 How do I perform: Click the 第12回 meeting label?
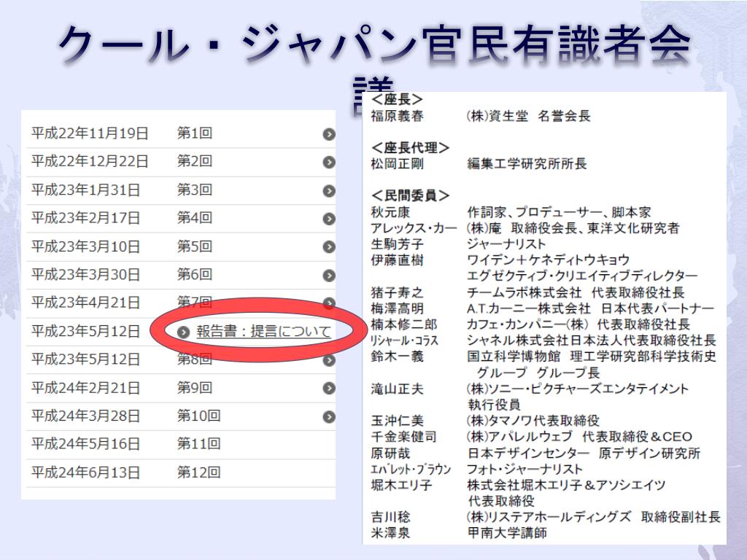click(198, 472)
